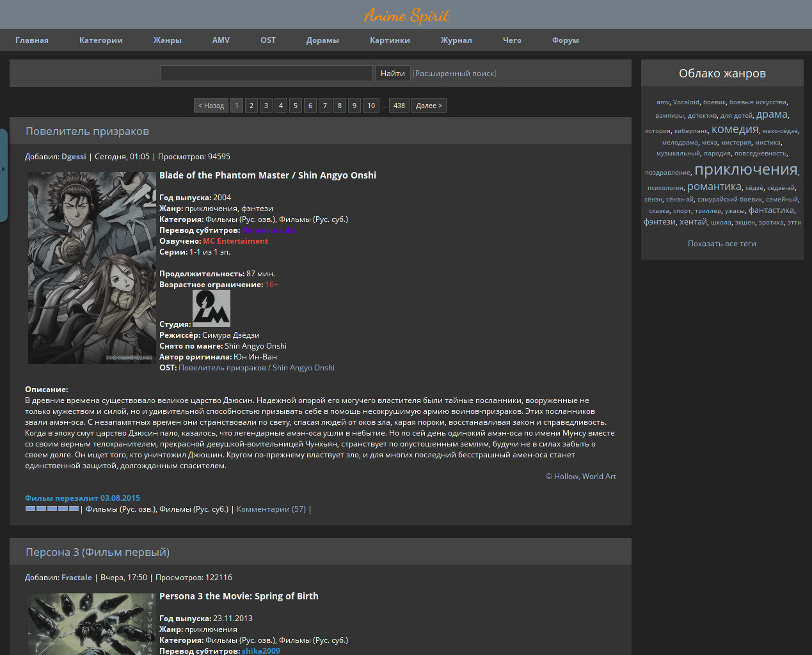Go to the Далее next page button
This screenshot has width=812, height=655.
tap(429, 106)
